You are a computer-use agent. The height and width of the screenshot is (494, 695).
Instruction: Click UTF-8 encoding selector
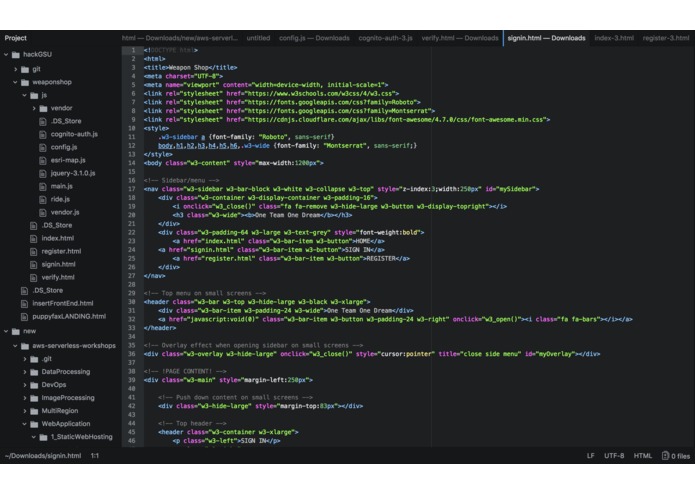tap(614, 455)
